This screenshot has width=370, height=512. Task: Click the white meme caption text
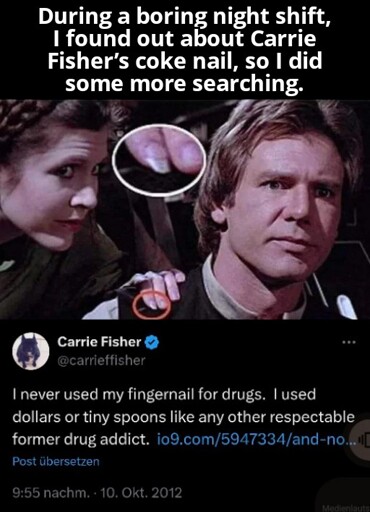click(x=185, y=50)
